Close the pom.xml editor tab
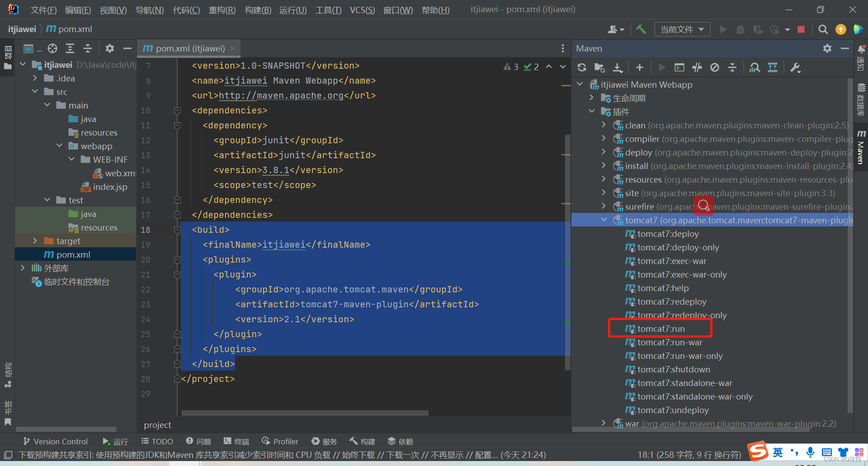Image resolution: width=868 pixels, height=466 pixels. [x=233, y=48]
